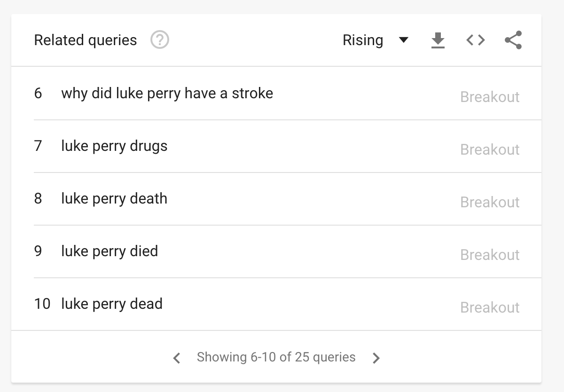Click Breakout label for 'luke perry death'
The width and height of the screenshot is (564, 392).
490,202
